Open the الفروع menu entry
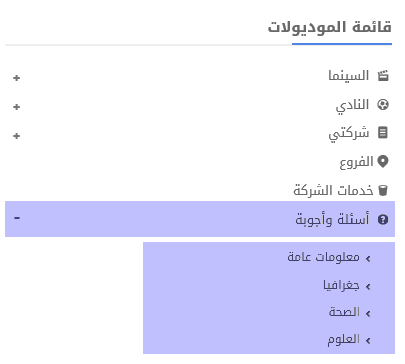Viewport: 405px width, 364px height. pos(356,162)
